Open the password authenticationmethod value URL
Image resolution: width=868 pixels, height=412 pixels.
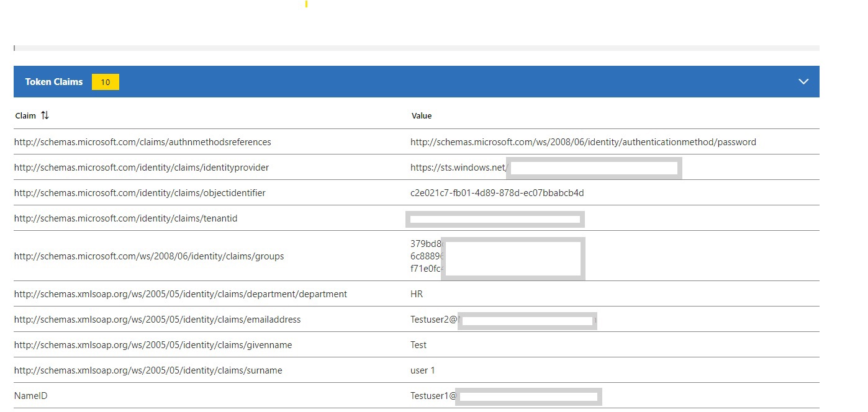coord(583,141)
